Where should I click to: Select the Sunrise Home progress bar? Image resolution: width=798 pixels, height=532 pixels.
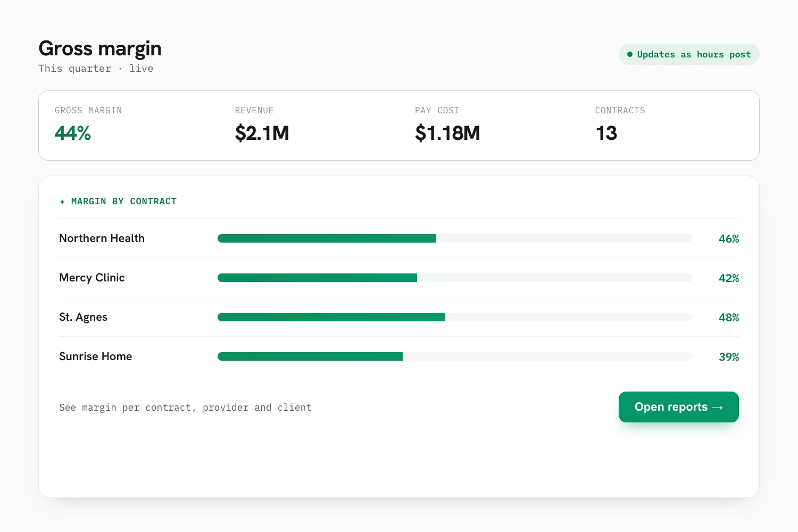tap(455, 356)
